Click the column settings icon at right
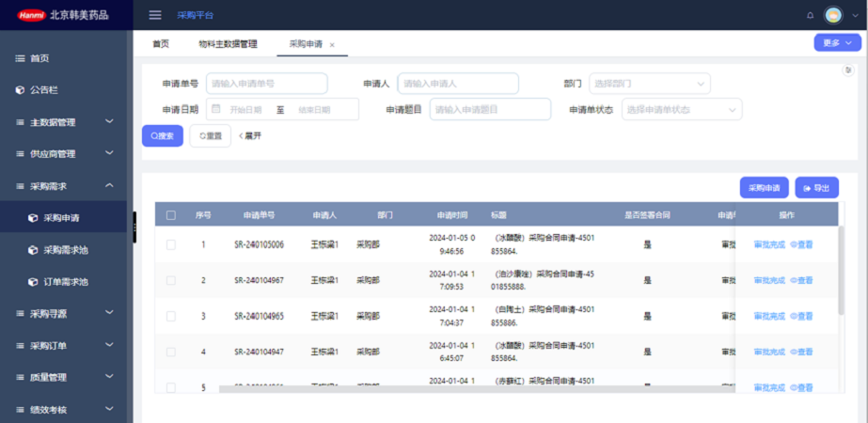Screen dimensions: 868x423 [847, 70]
